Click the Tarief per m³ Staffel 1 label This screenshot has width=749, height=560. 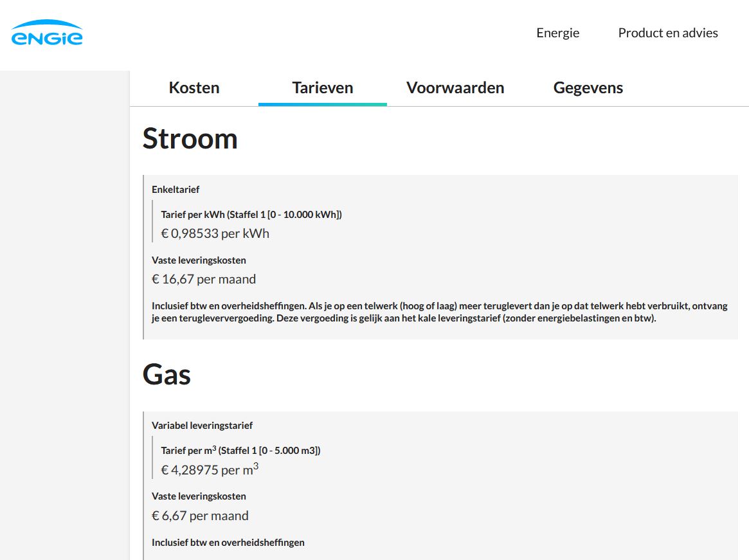point(240,451)
